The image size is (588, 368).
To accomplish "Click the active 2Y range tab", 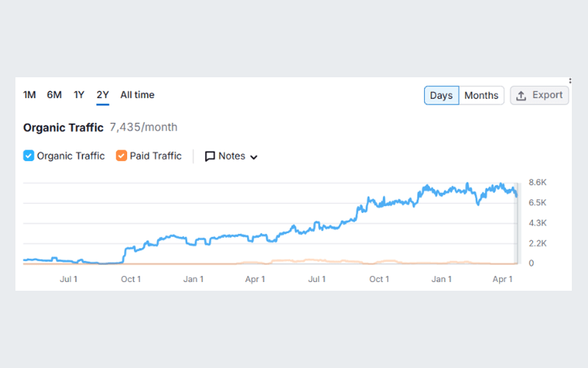I will pos(103,95).
